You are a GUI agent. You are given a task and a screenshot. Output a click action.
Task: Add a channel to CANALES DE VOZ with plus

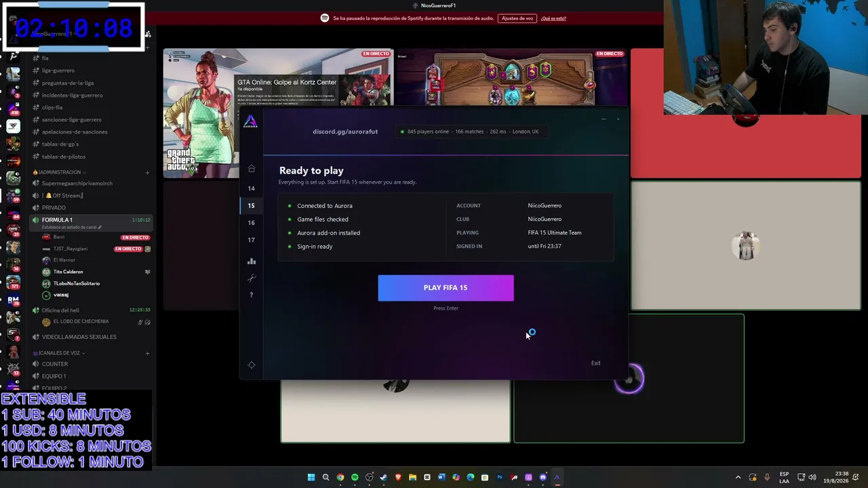coord(147,353)
